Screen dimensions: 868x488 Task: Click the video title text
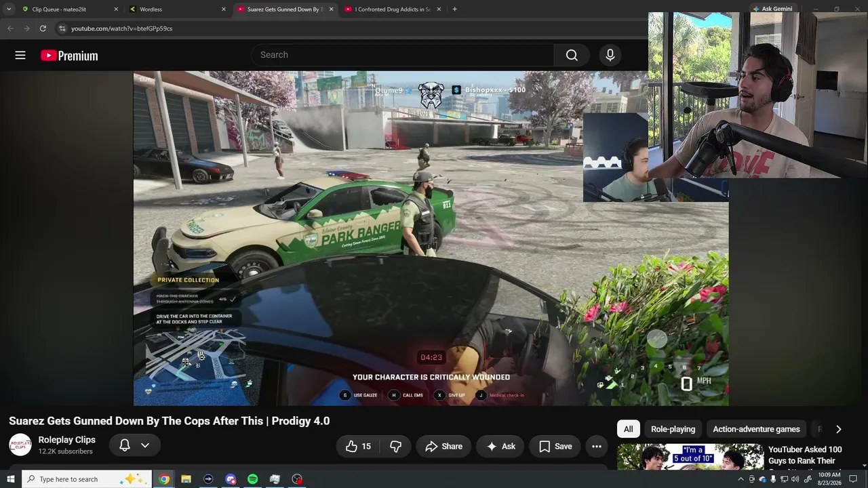pyautogui.click(x=170, y=421)
